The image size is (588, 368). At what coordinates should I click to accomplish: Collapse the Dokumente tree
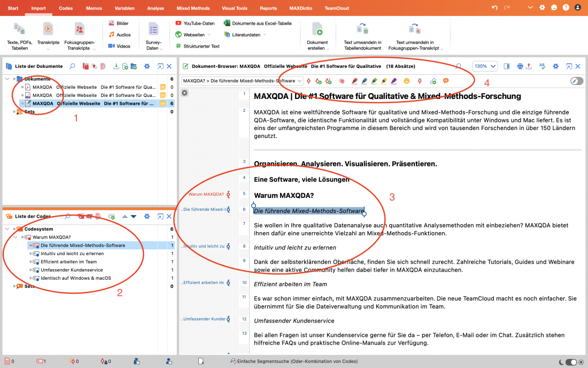[7, 79]
